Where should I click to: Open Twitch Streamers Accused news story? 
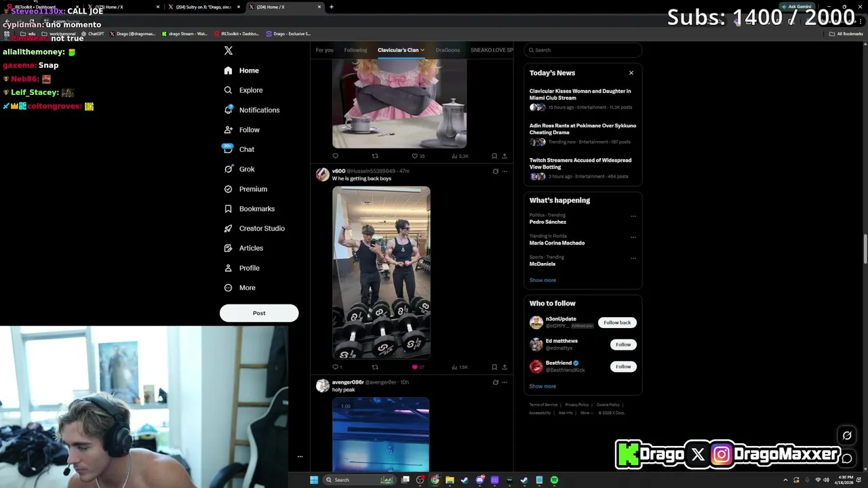click(x=583, y=168)
